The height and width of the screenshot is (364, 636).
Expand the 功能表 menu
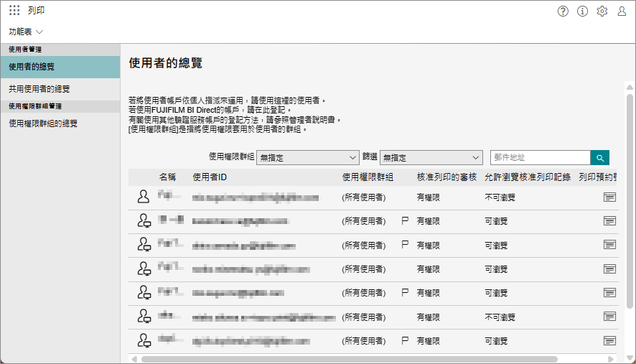27,32
